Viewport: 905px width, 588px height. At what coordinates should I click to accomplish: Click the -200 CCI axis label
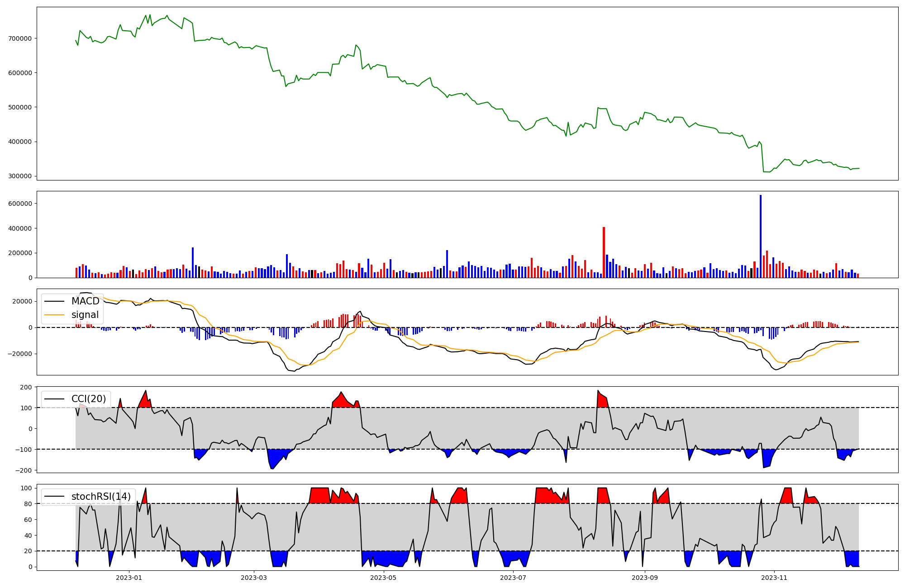[24, 470]
